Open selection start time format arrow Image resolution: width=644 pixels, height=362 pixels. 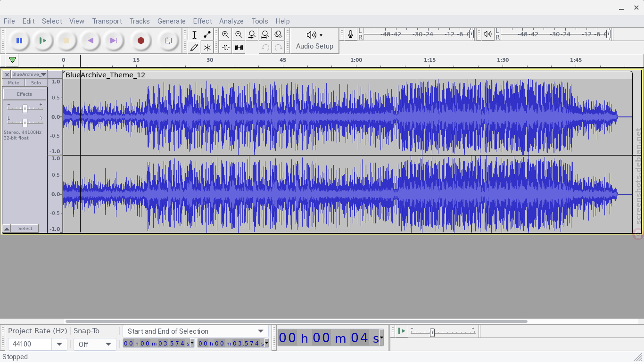click(192, 344)
